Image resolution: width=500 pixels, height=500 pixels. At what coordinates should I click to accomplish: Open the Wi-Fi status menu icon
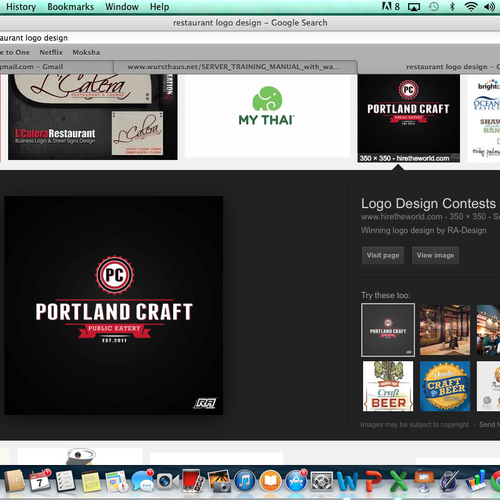pos(471,7)
